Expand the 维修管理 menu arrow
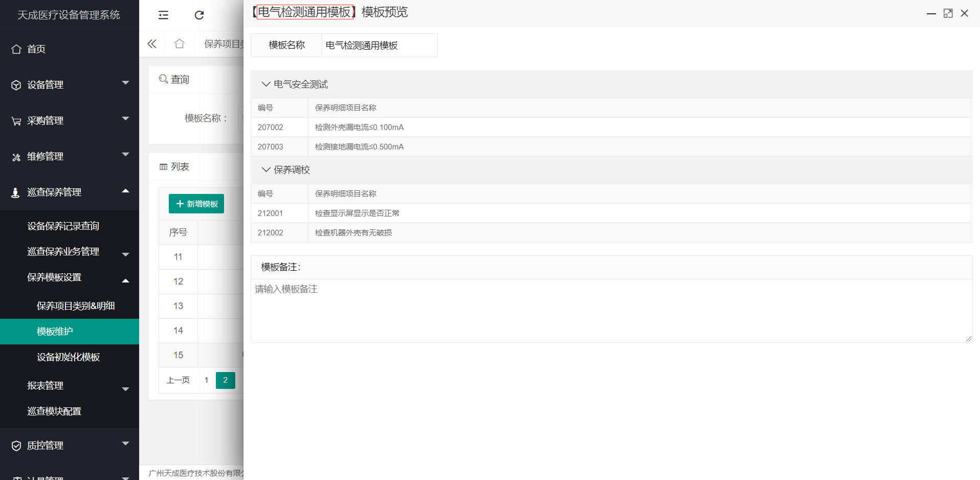Image resolution: width=980 pixels, height=480 pixels. (126, 154)
